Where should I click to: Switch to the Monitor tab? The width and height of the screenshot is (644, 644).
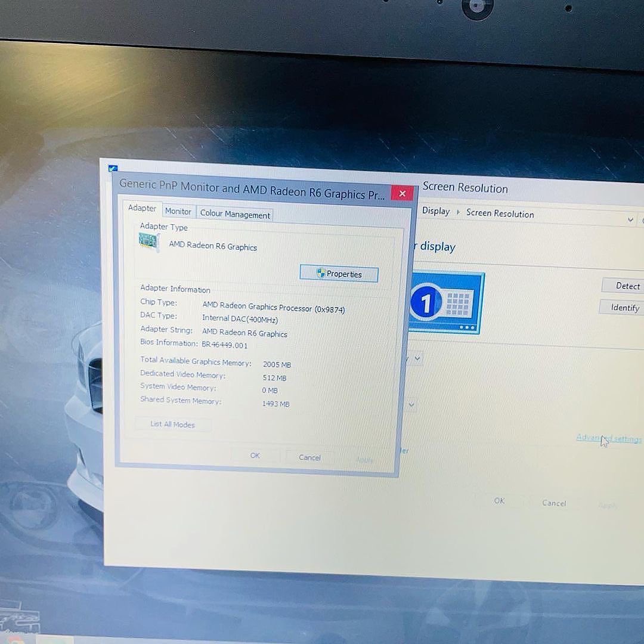coord(178,212)
